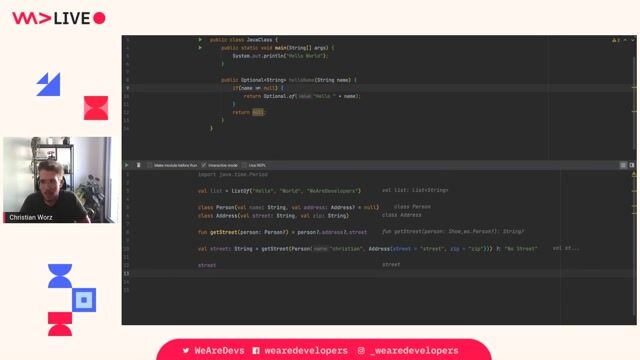Click the 'val list: List<String>' output
The height and width of the screenshot is (360, 640).
coord(415,190)
